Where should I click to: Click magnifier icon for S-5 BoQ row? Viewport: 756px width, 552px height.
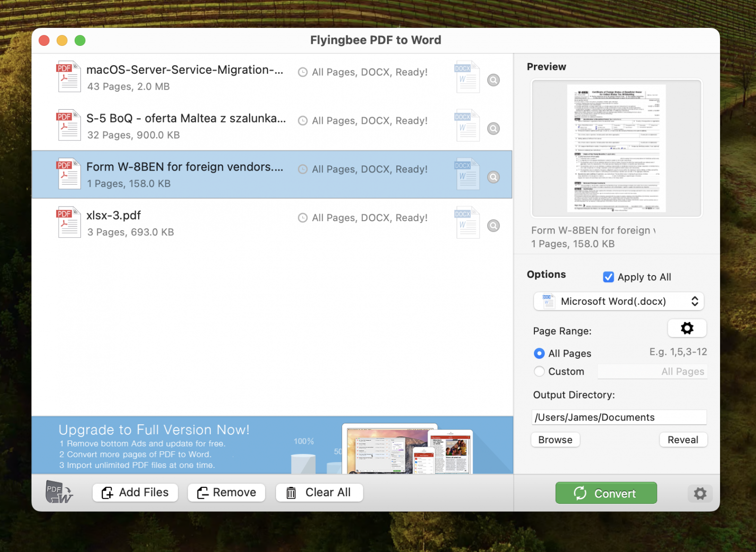click(493, 129)
